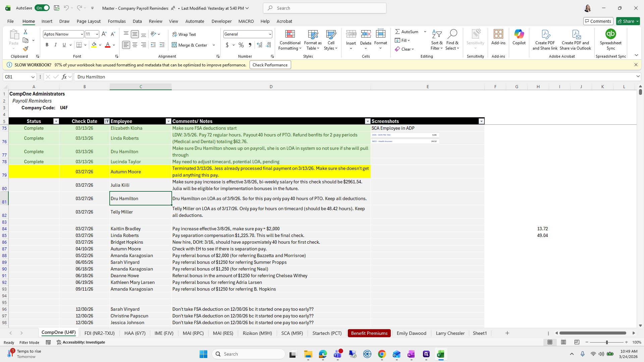Click the Save icon in title bar
This screenshot has height=362, width=644.
coord(57,8)
